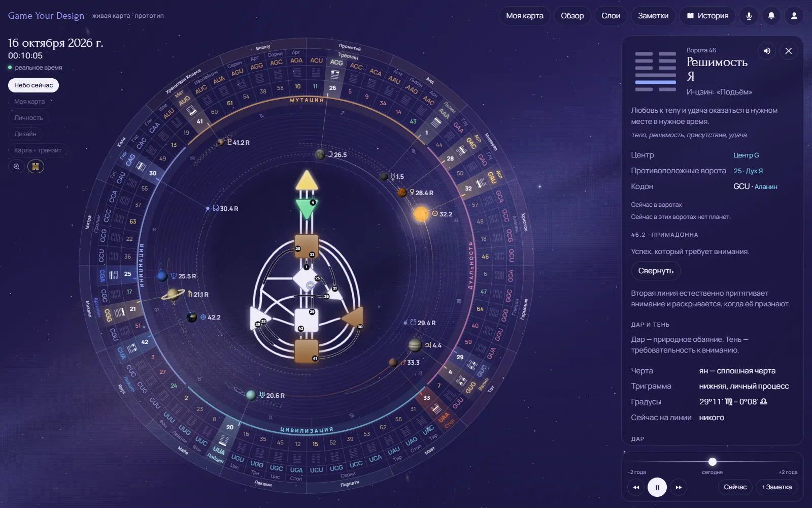This screenshot has width=812, height=508.
Task: Select the Saturn planet at 21.1 R
Action: click(x=174, y=294)
